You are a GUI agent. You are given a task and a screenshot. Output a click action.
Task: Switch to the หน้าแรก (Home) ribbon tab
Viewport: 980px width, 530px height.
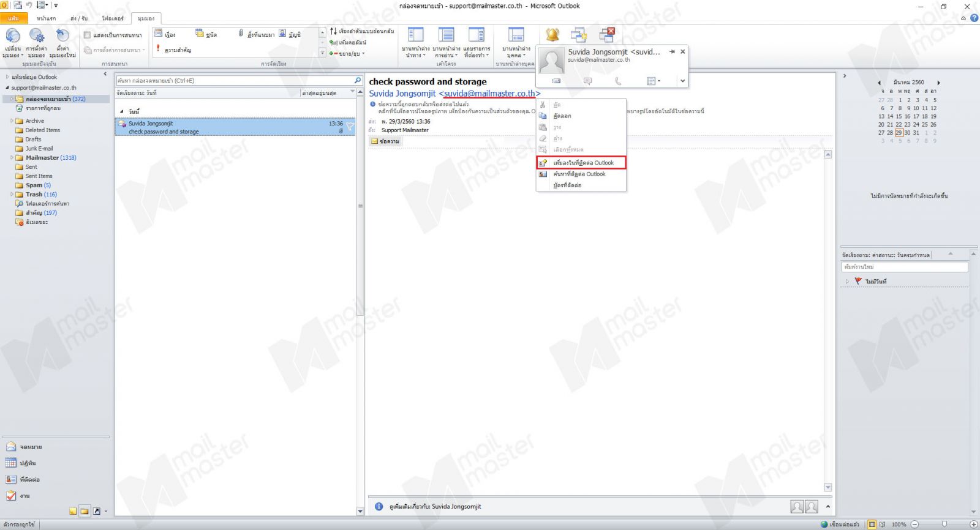pos(46,18)
